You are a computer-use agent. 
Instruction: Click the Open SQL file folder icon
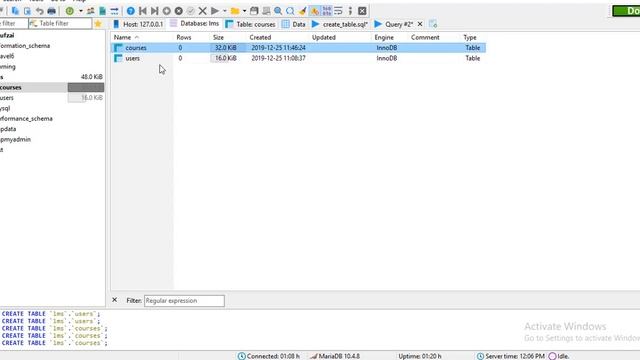click(x=235, y=11)
